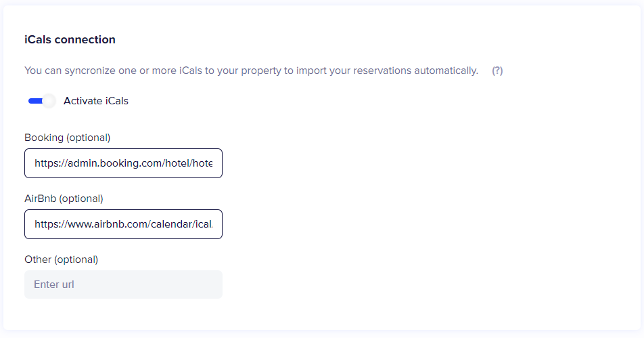644x338 pixels.
Task: Toggle the Activate iCals switch
Action: point(42,101)
